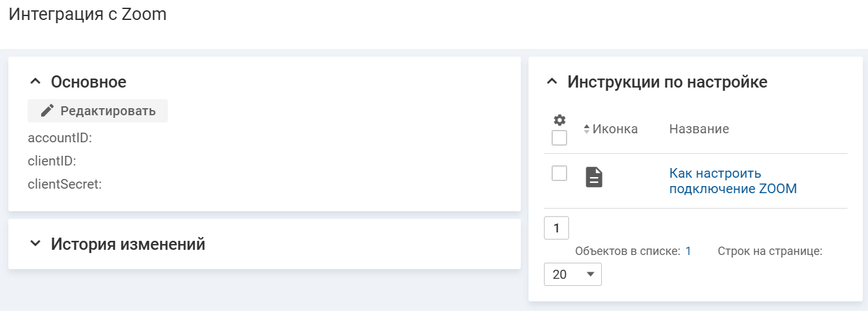Viewport: 868px width, 311px height.
Task: Open the rows-per-page dropdown showing 20
Action: pyautogui.click(x=573, y=274)
